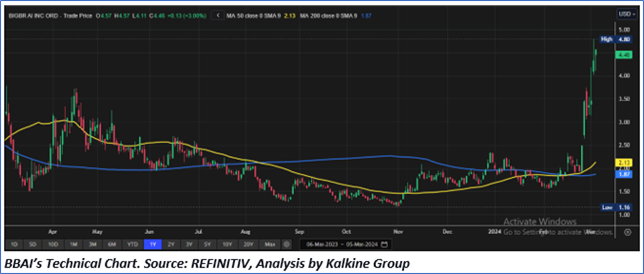This screenshot has width=644, height=274.
Task: Open range settings gear beside Max
Action: coord(287,245)
